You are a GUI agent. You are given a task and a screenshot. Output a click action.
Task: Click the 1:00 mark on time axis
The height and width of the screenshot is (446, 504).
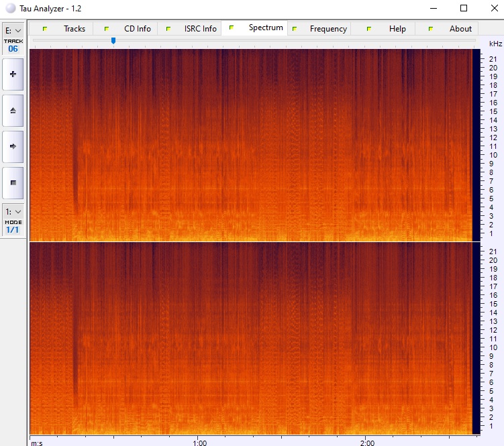pos(199,443)
